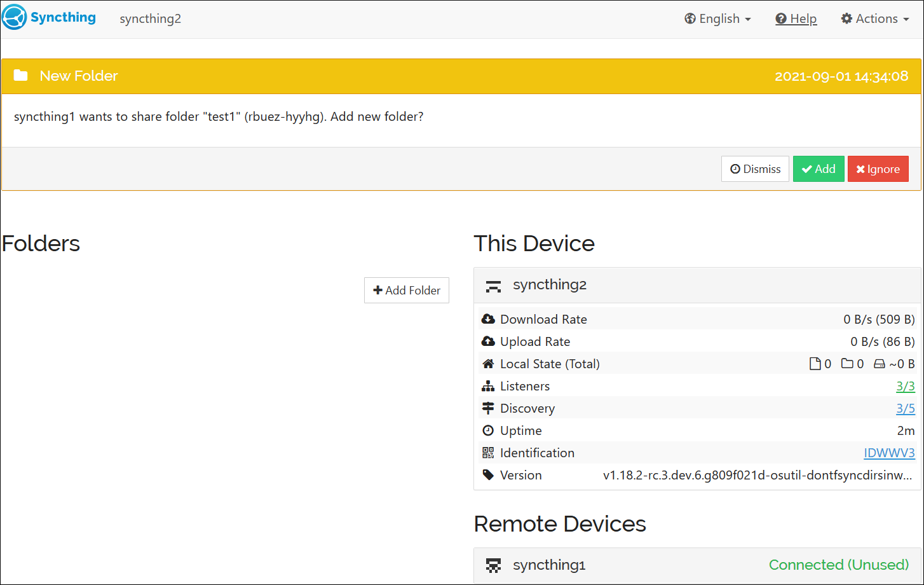The width and height of the screenshot is (924, 585).
Task: Open the Help link
Action: click(796, 18)
